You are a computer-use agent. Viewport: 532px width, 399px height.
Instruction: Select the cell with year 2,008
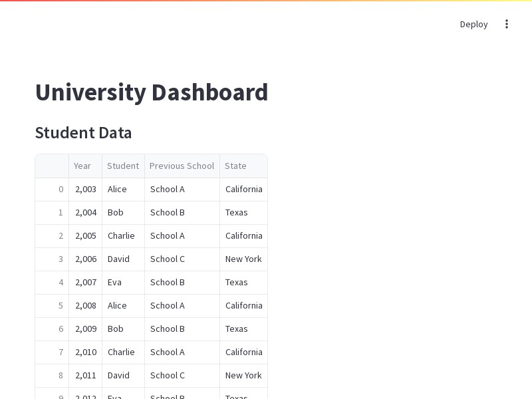click(86, 306)
